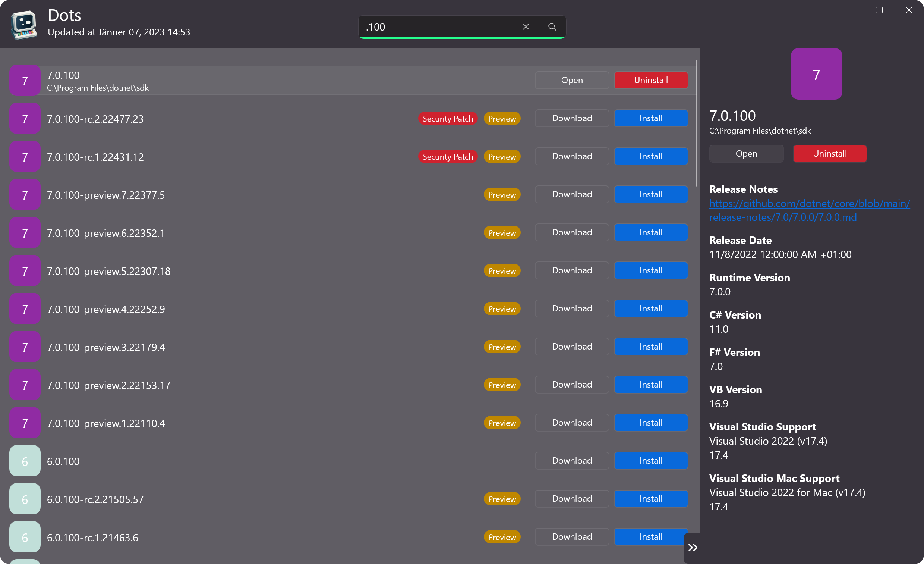The height and width of the screenshot is (564, 924).
Task: Uninstall 7.0.100 from the list row
Action: click(x=651, y=80)
